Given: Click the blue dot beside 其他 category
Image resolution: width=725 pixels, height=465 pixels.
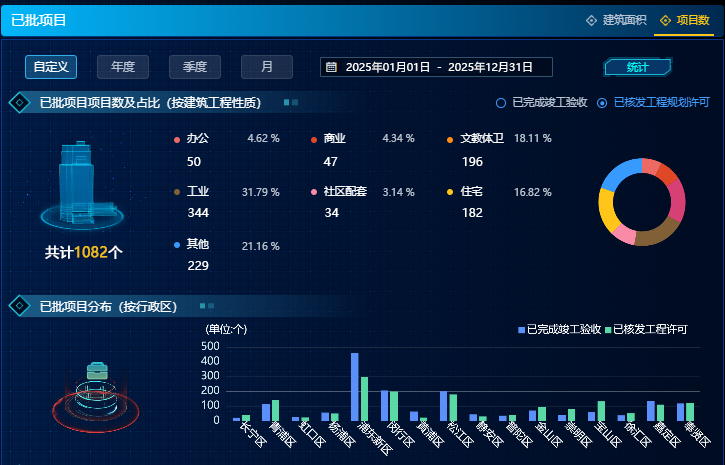Looking at the screenshot, I should [177, 245].
